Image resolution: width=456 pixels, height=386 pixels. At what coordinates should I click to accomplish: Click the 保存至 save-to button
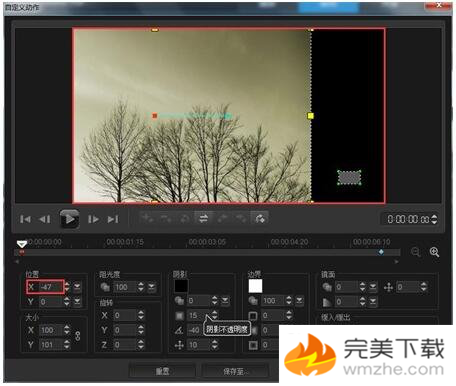coord(235,371)
